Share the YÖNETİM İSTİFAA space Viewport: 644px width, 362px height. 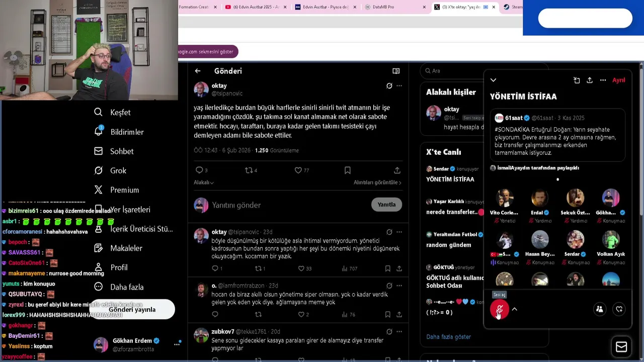tap(590, 80)
